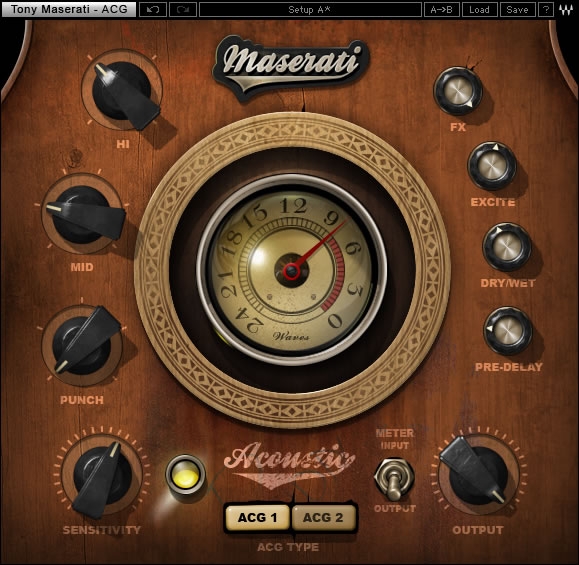The width and height of the screenshot is (579, 565).
Task: Flip the meter input/output toggle switch
Action: [x=394, y=479]
